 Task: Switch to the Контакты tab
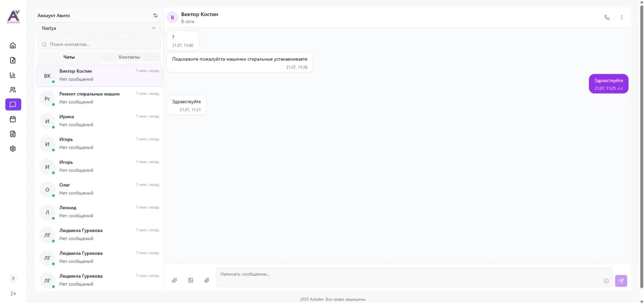pyautogui.click(x=129, y=57)
